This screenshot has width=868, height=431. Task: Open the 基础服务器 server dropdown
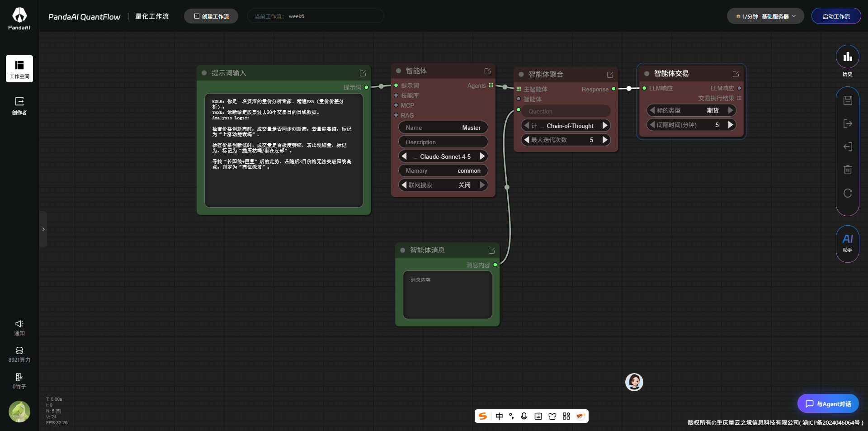point(765,16)
